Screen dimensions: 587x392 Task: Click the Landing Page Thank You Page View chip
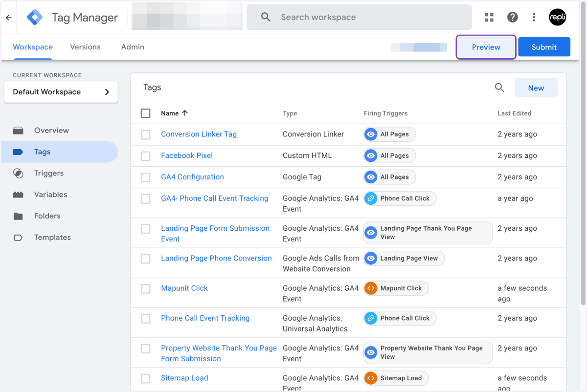coord(428,233)
